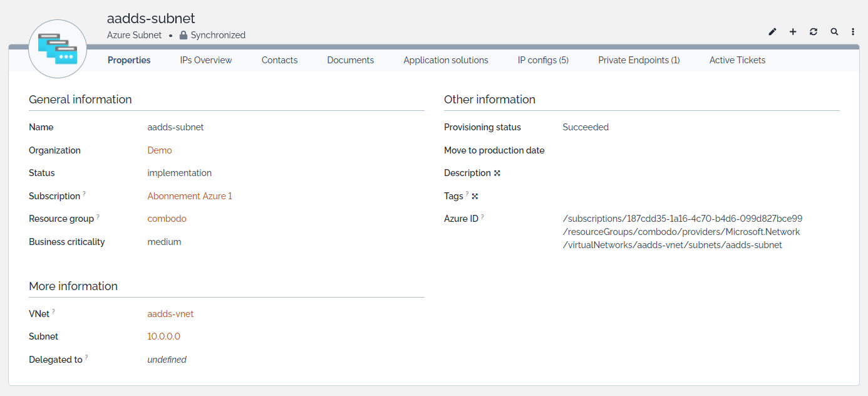Expand the Tags field fullscreen icon
This screenshot has height=396, width=868.
pos(475,196)
